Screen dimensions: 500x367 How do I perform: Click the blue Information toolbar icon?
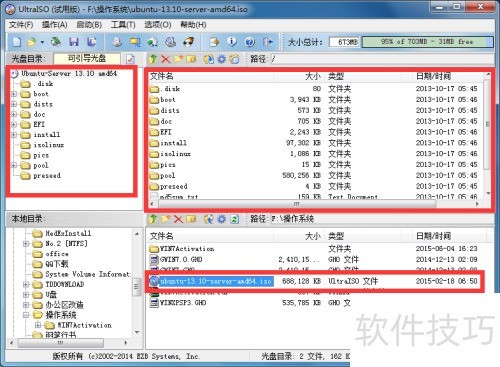pyautogui.click(x=232, y=42)
